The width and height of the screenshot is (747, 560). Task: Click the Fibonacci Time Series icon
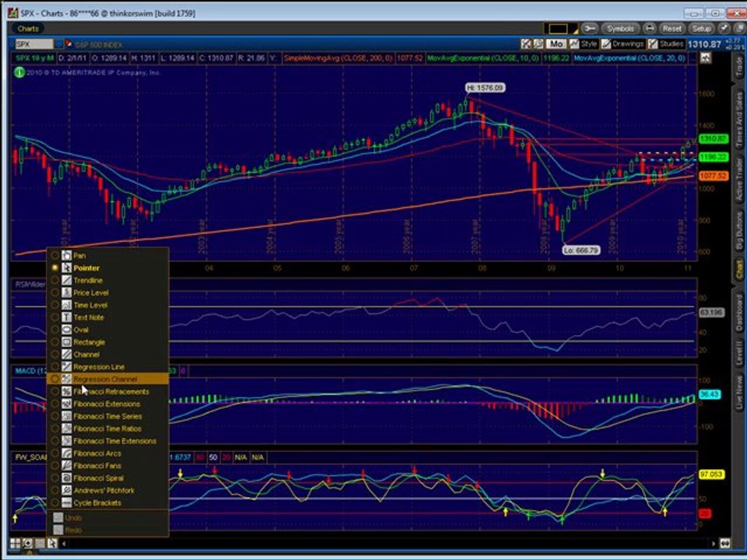66,416
